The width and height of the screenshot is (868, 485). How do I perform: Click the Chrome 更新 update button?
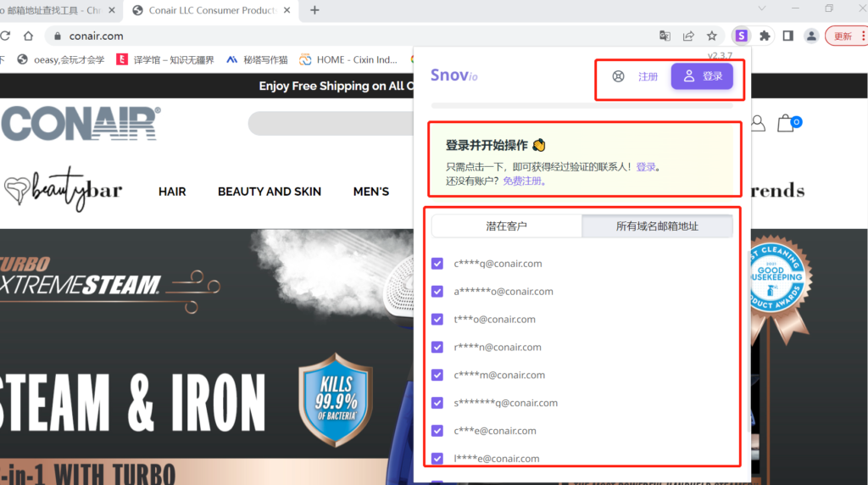[843, 36]
